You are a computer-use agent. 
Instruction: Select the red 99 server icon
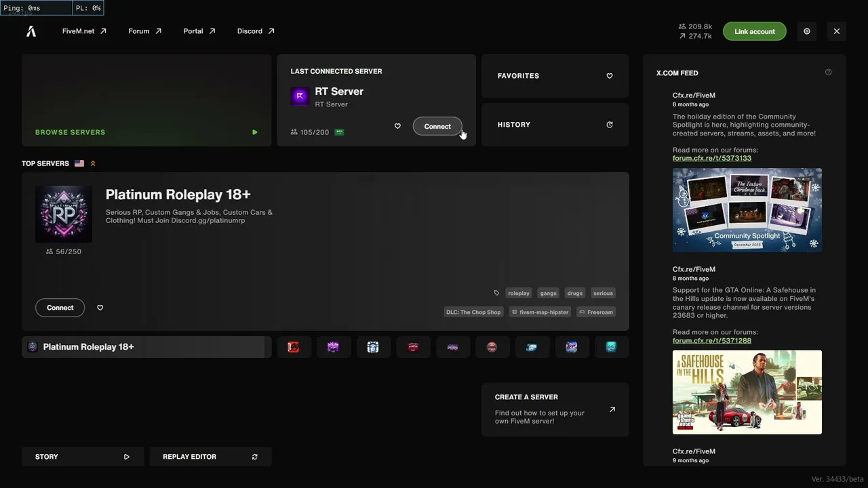294,347
